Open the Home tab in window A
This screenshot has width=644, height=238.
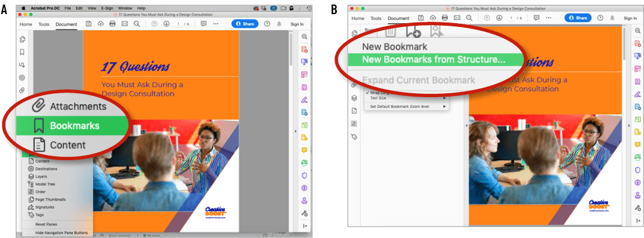tap(26, 24)
